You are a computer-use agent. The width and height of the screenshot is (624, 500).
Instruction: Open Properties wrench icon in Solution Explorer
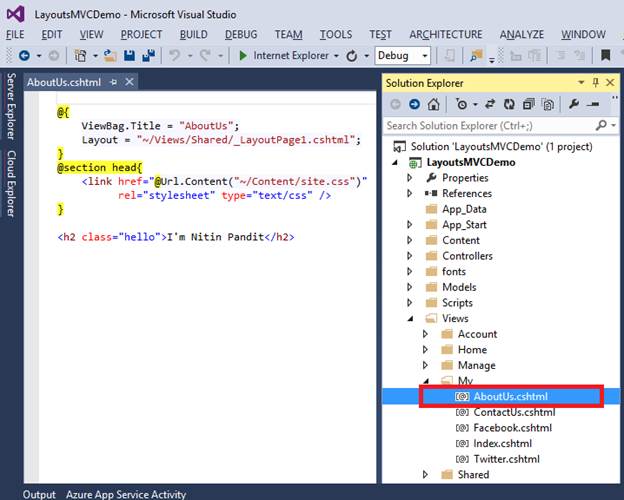click(x=573, y=104)
